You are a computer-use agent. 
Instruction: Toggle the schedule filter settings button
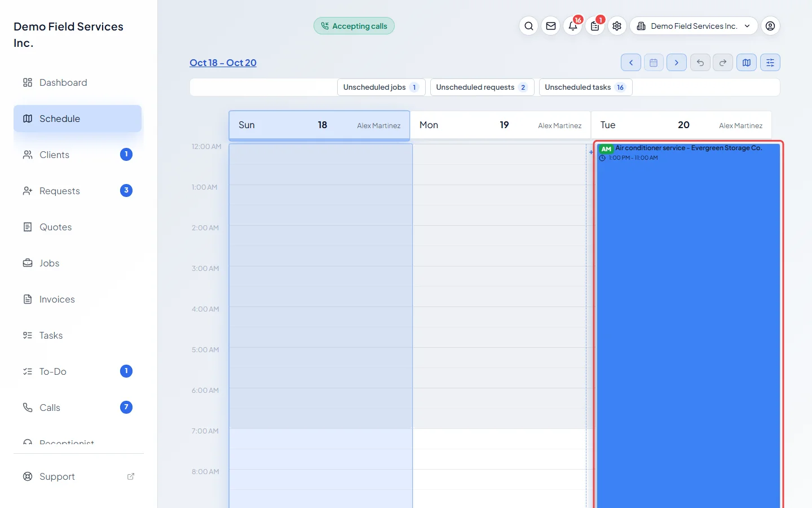click(x=770, y=63)
